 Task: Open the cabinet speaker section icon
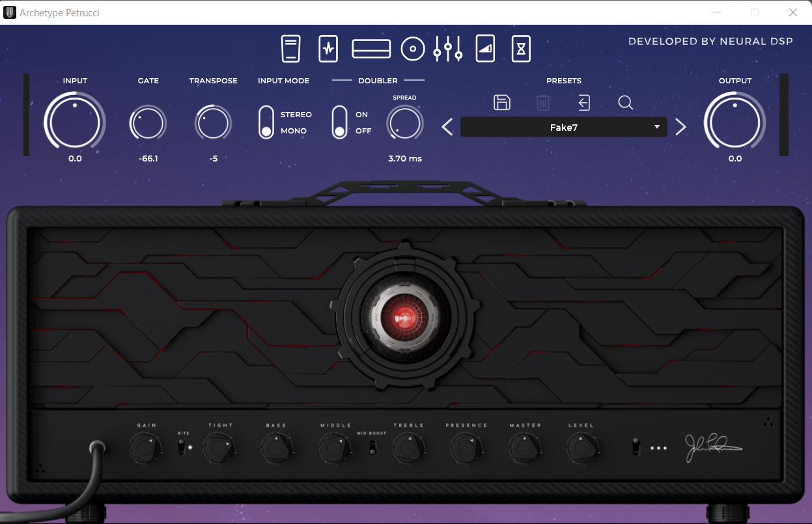[413, 49]
